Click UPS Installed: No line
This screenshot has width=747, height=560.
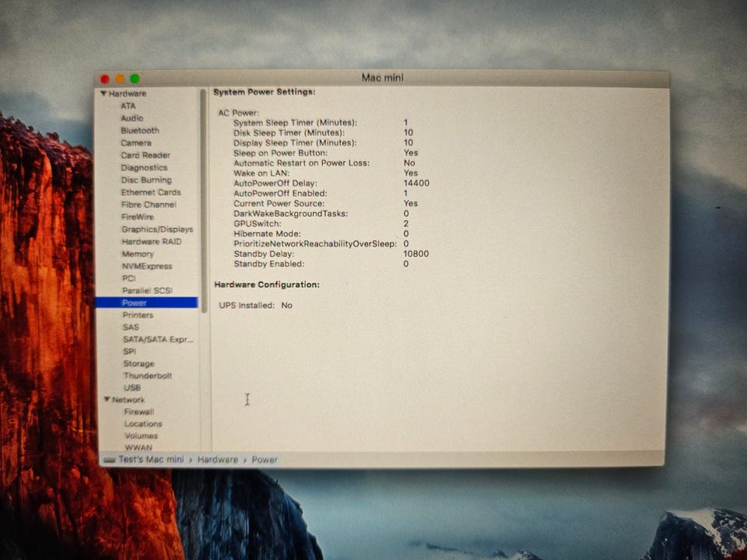256,305
